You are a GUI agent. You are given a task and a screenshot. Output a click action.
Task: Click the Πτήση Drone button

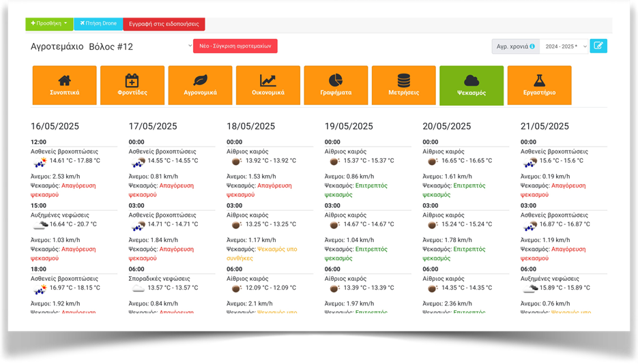tap(98, 24)
